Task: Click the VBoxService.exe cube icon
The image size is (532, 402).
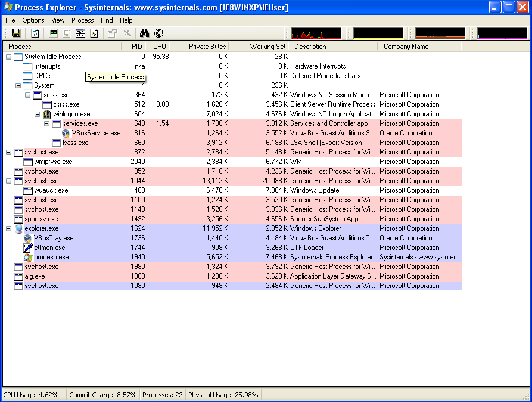Action: coord(66,133)
